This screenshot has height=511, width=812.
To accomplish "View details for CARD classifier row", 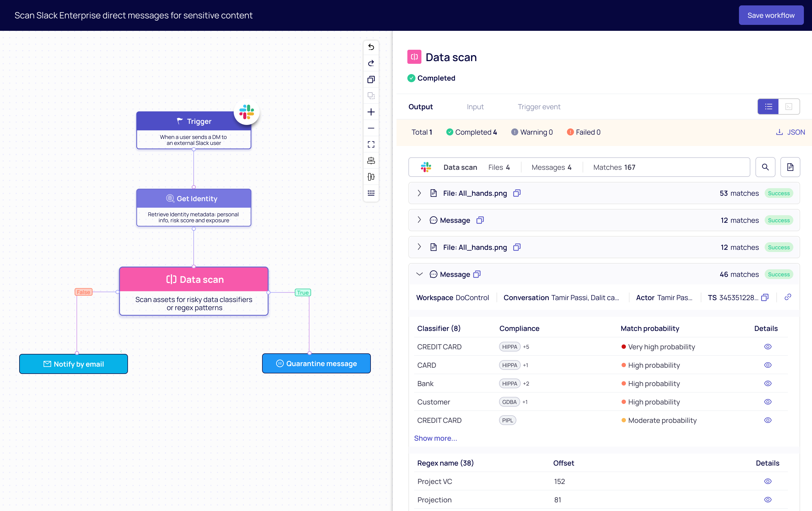I will (x=768, y=365).
